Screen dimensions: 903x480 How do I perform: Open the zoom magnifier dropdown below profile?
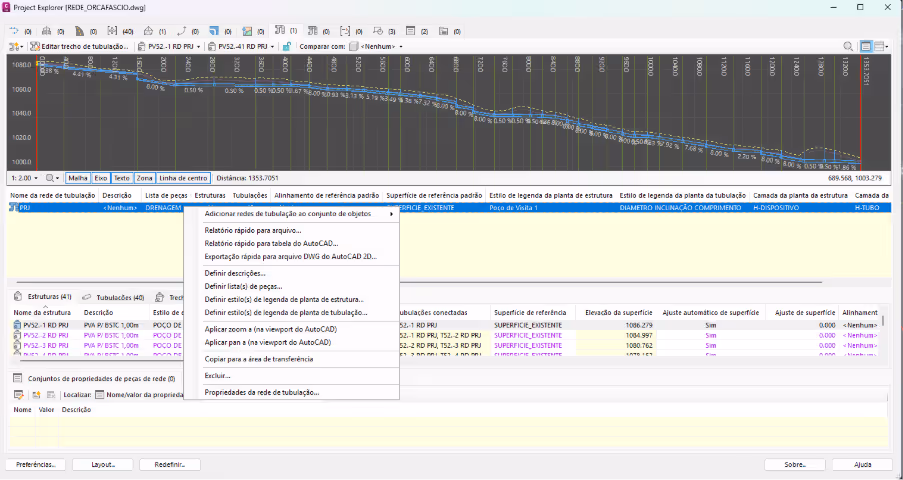pyautogui.click(x=53, y=179)
